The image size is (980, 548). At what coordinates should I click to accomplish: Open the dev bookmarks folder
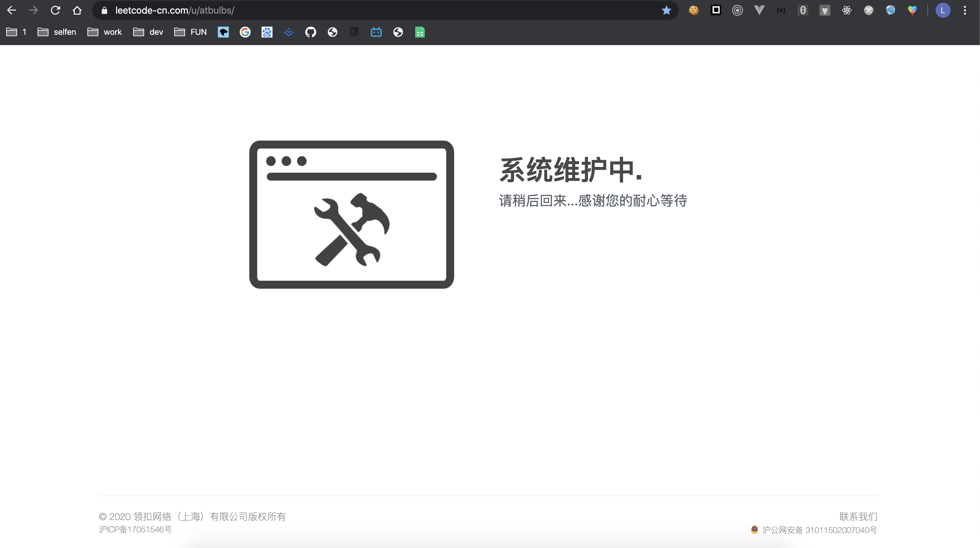point(148,32)
